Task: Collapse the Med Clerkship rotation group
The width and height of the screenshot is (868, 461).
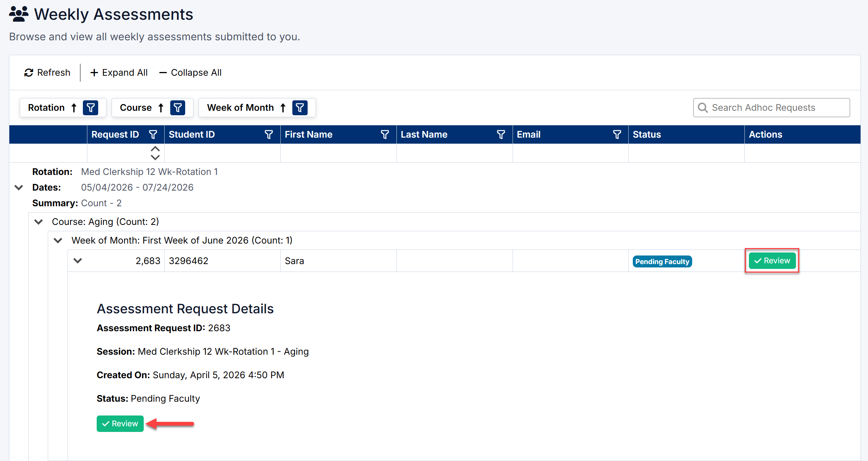Action: (x=19, y=187)
